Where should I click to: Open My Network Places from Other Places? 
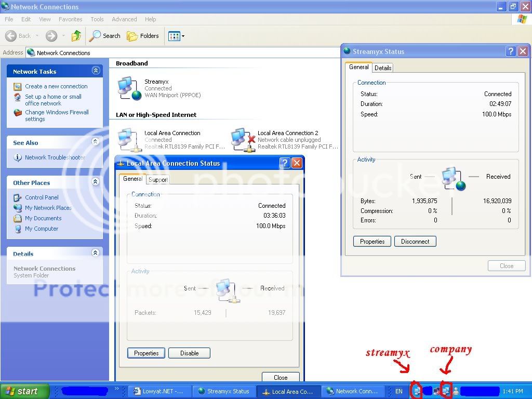tap(48, 208)
